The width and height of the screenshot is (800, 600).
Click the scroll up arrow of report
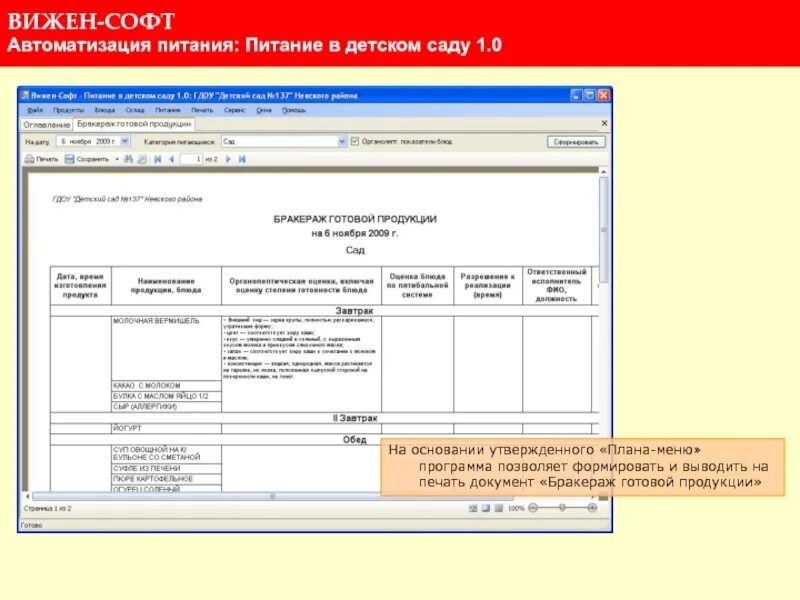604,172
